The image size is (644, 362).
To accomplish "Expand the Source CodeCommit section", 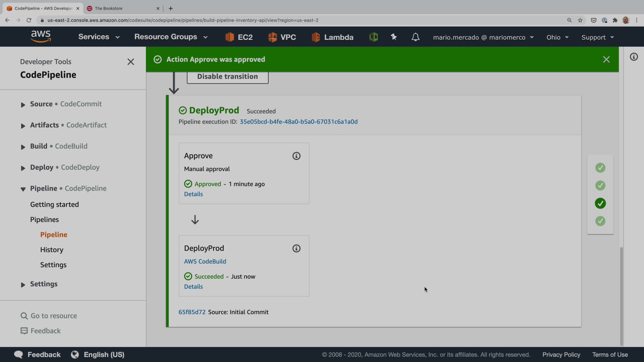I will tap(23, 105).
